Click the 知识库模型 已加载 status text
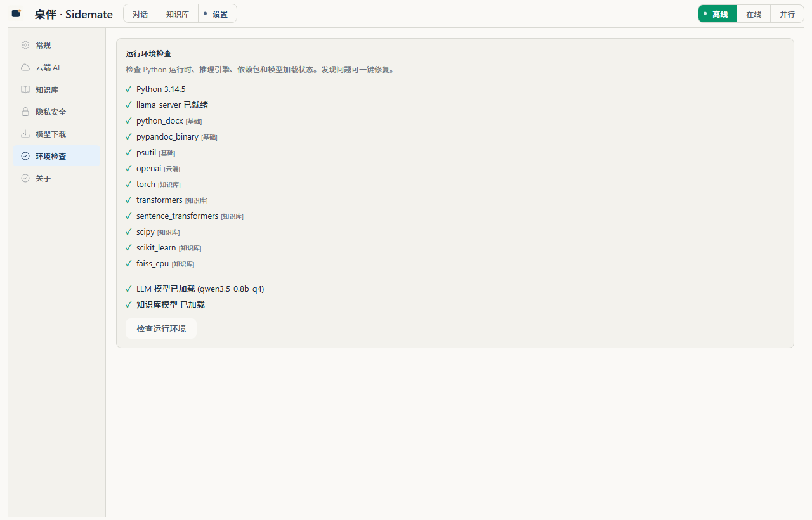 pyautogui.click(x=171, y=305)
